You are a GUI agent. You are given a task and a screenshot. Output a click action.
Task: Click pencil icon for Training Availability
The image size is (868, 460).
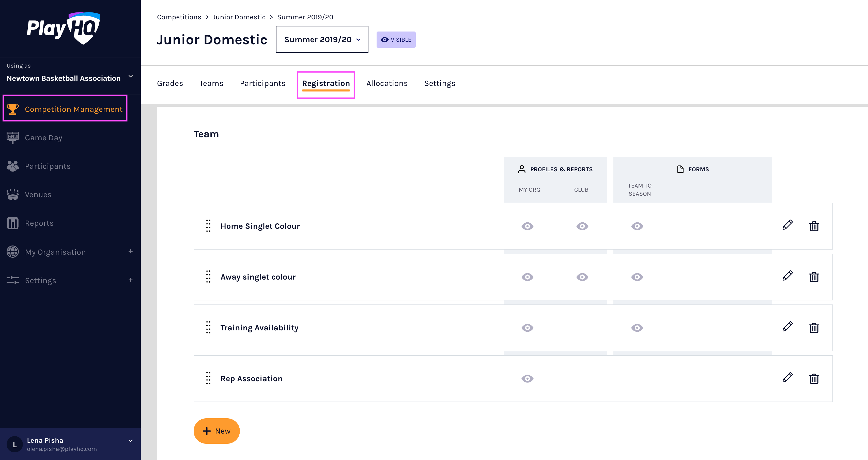[x=787, y=327]
